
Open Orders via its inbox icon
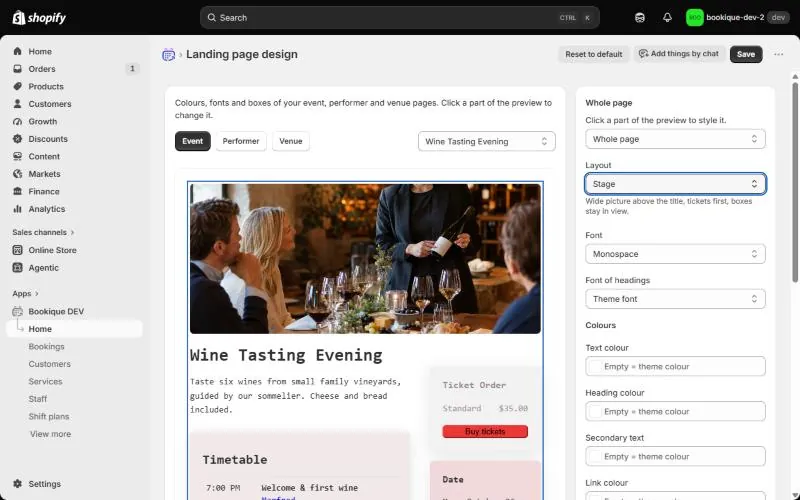[x=17, y=69]
